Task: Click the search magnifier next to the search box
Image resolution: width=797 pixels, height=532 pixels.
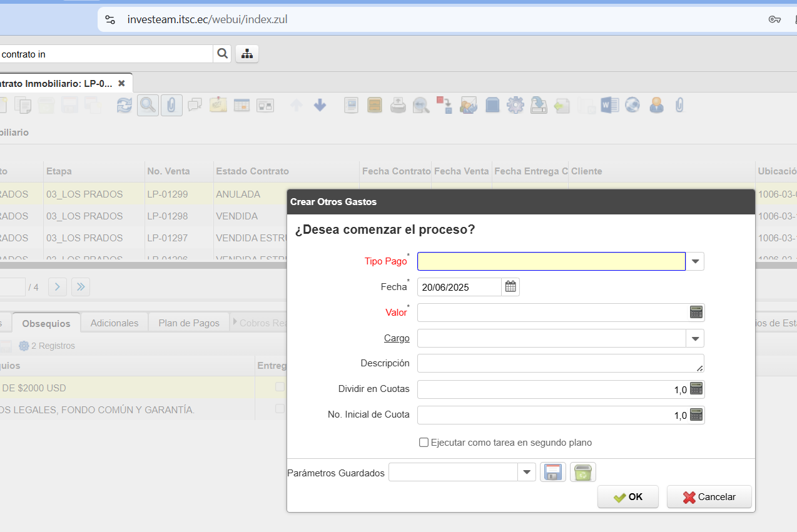Action: [x=222, y=54]
